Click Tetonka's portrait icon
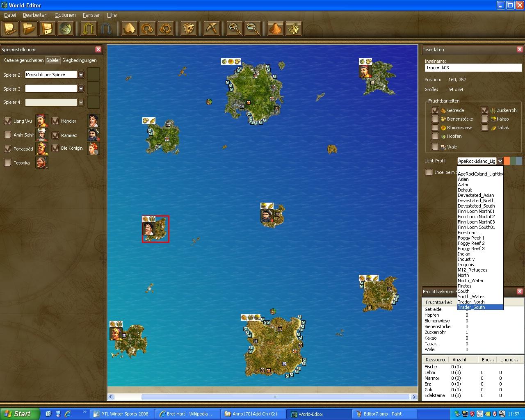Screen dimensions: 525x420 (x=41, y=163)
